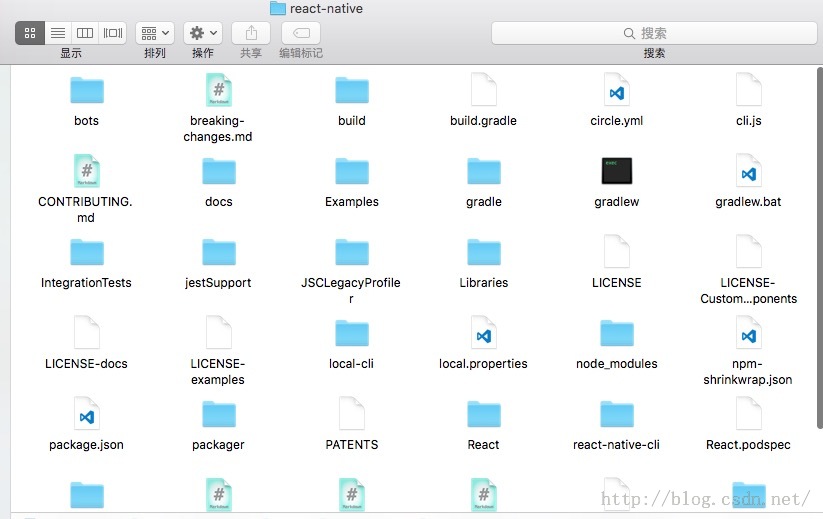The width and height of the screenshot is (823, 519).
Task: Select the Libraries folder icon
Action: pos(484,252)
